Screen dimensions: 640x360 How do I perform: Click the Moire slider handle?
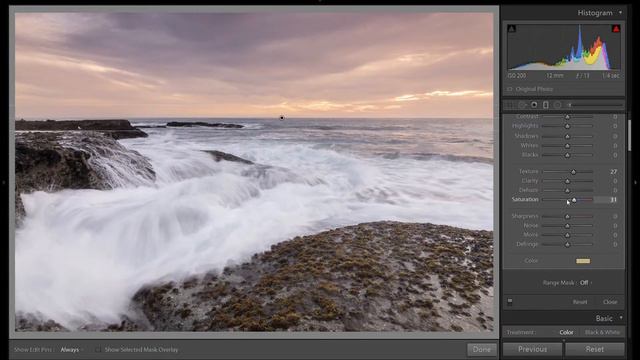coord(567,235)
